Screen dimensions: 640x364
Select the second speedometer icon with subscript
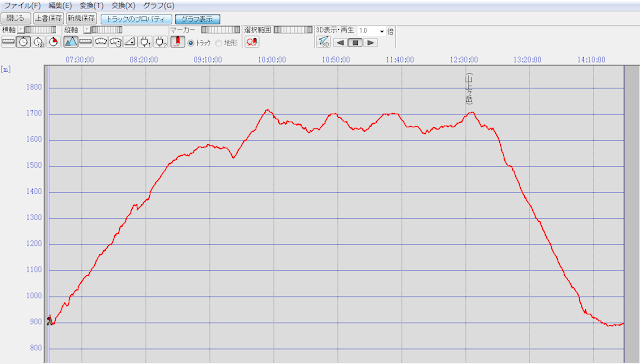tap(116, 42)
